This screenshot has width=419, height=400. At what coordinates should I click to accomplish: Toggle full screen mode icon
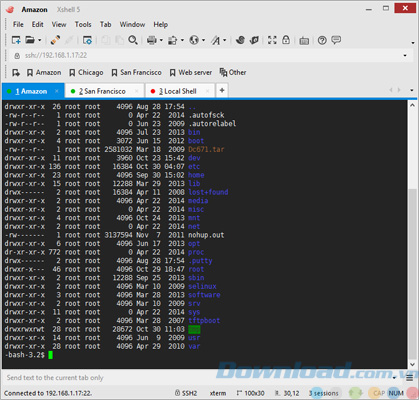272,40
